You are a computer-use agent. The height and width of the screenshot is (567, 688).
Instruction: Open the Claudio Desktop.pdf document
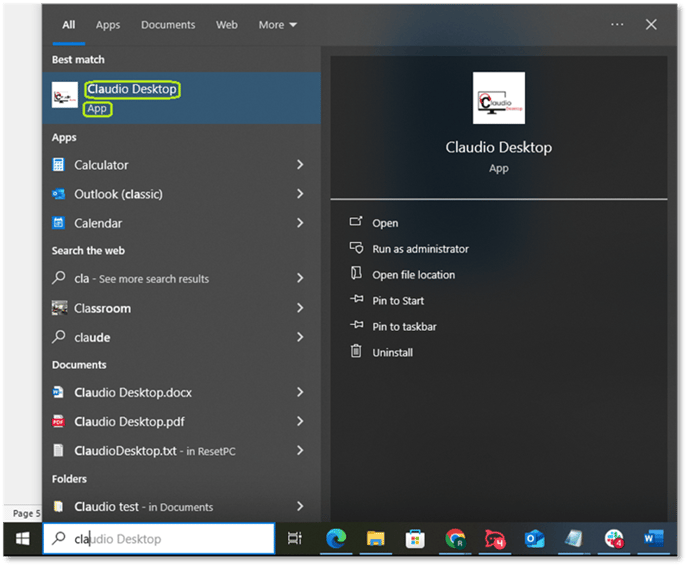point(182,421)
